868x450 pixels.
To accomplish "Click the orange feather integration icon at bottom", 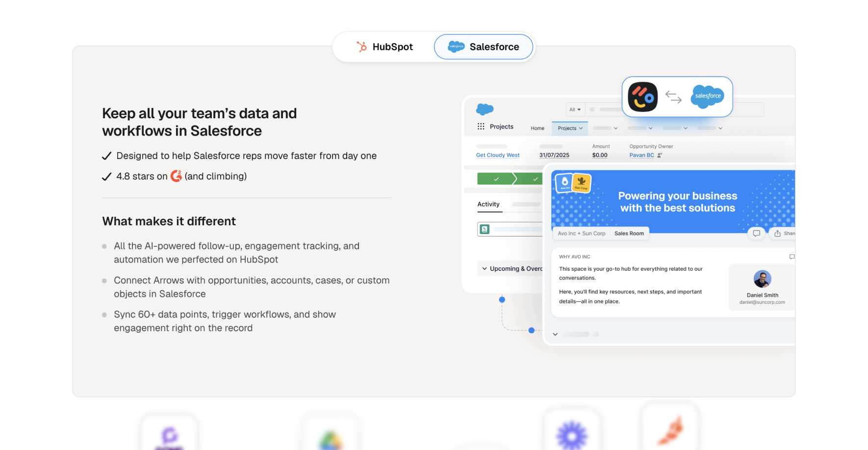I will (670, 430).
